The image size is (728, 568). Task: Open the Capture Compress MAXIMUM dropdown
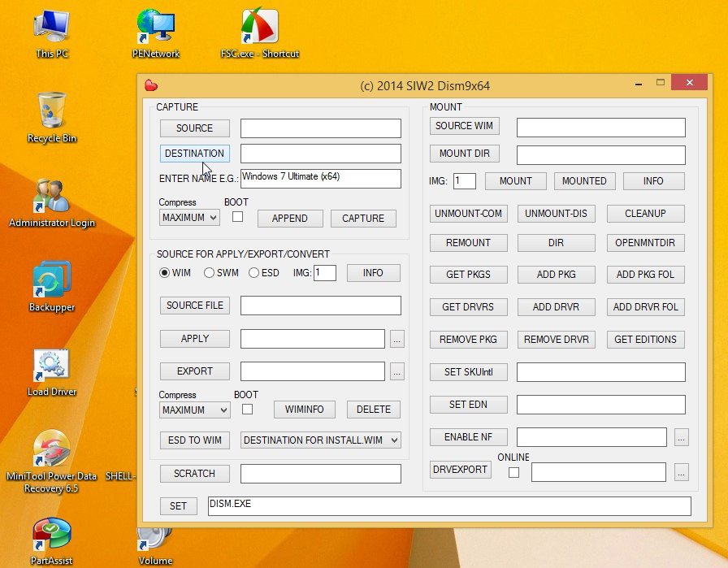[189, 217]
